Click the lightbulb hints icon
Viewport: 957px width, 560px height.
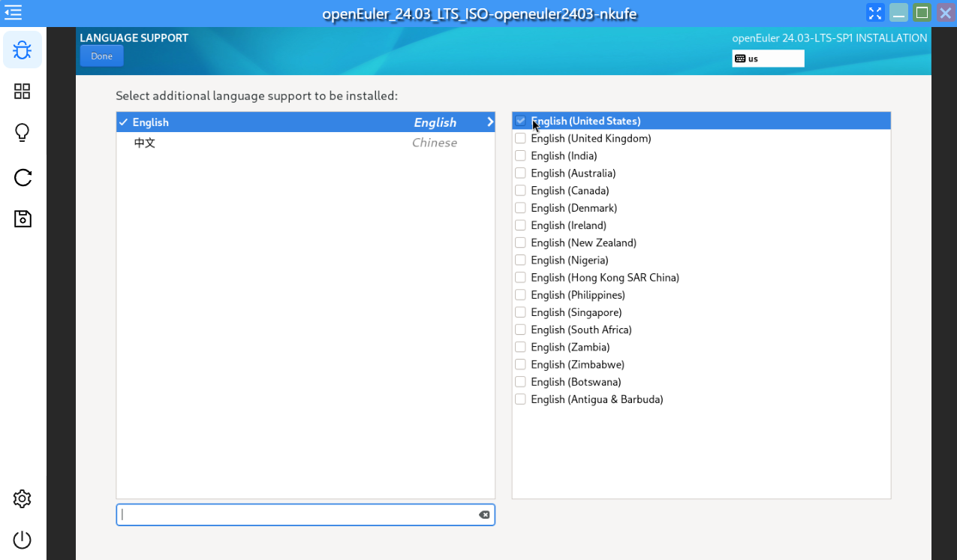(23, 133)
